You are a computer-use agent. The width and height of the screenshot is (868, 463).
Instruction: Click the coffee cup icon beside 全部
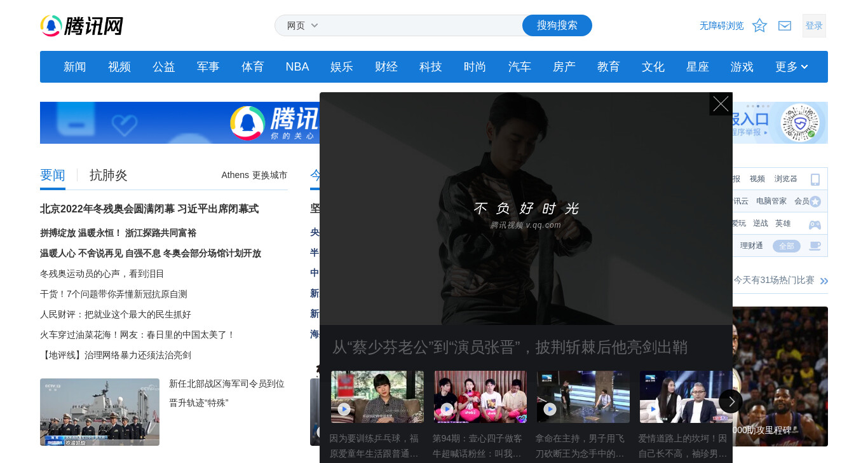[815, 246]
